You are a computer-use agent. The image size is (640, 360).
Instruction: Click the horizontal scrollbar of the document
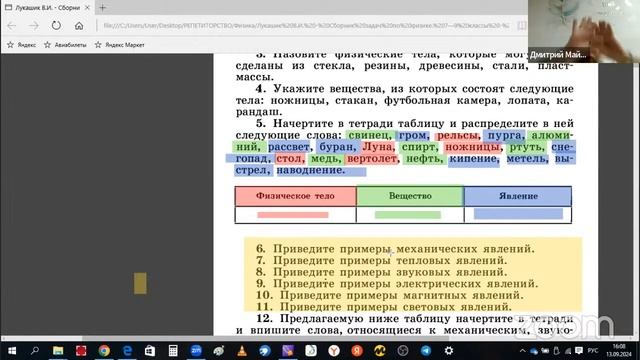pyautogui.click(x=265, y=338)
